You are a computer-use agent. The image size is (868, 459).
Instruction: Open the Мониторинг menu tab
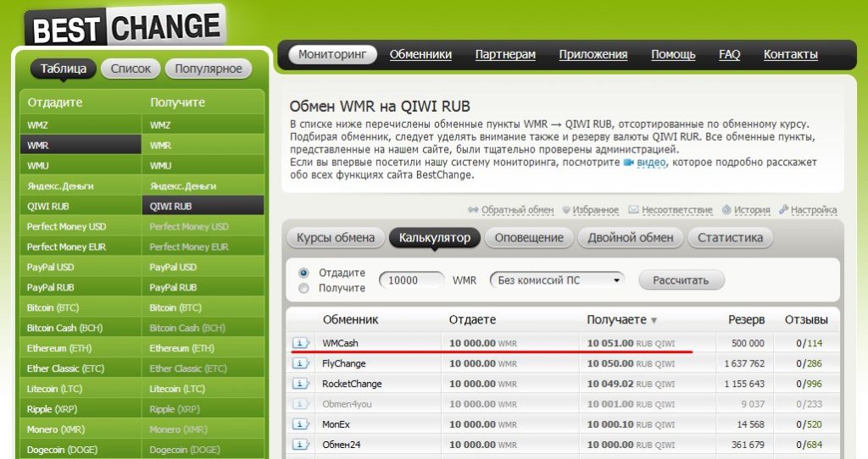332,54
